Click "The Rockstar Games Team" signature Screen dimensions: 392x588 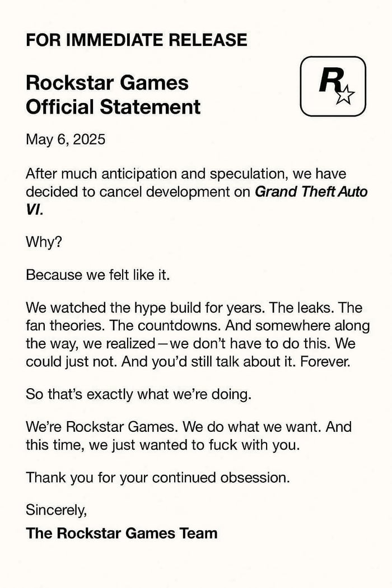point(122,533)
